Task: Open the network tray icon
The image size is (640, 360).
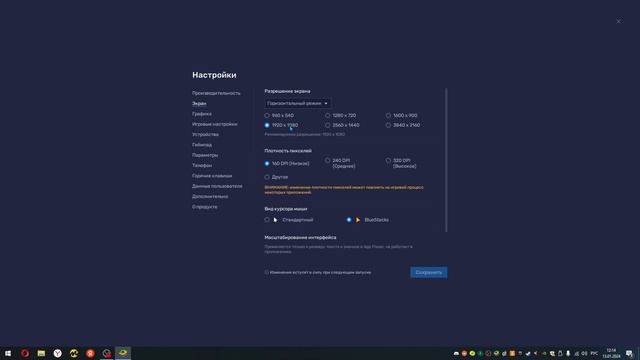Action: point(576,353)
